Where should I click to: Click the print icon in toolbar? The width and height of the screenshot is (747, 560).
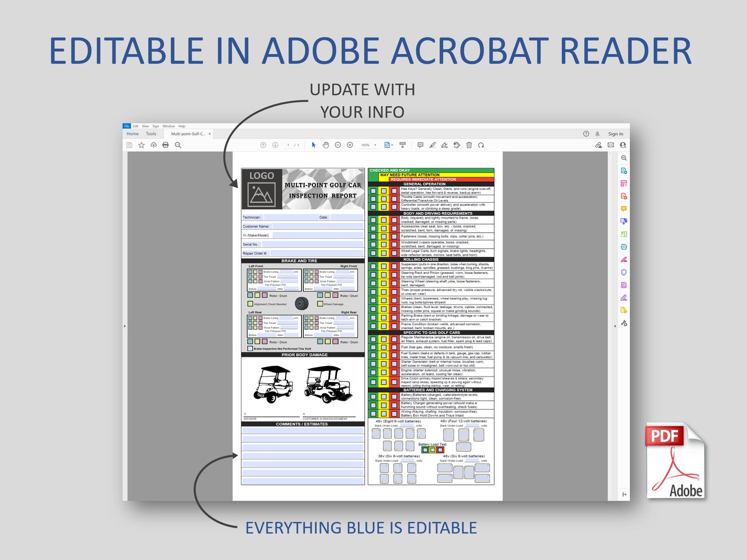click(166, 145)
